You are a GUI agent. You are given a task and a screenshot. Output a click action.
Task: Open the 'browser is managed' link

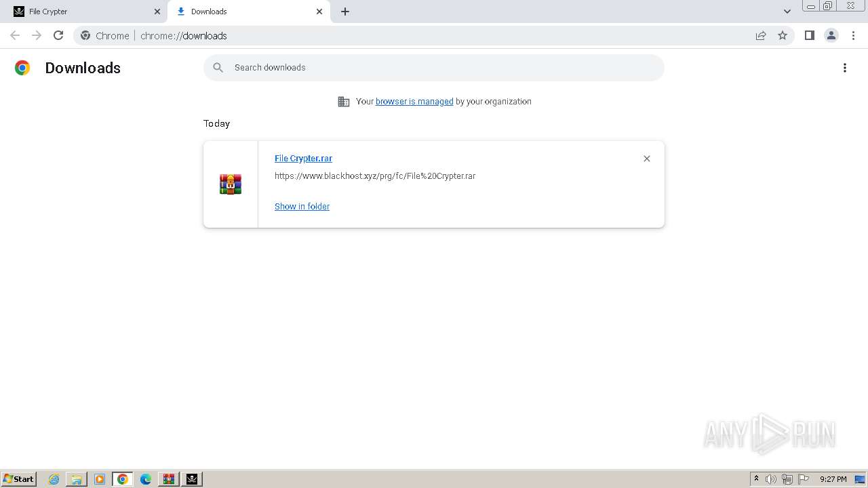414,102
